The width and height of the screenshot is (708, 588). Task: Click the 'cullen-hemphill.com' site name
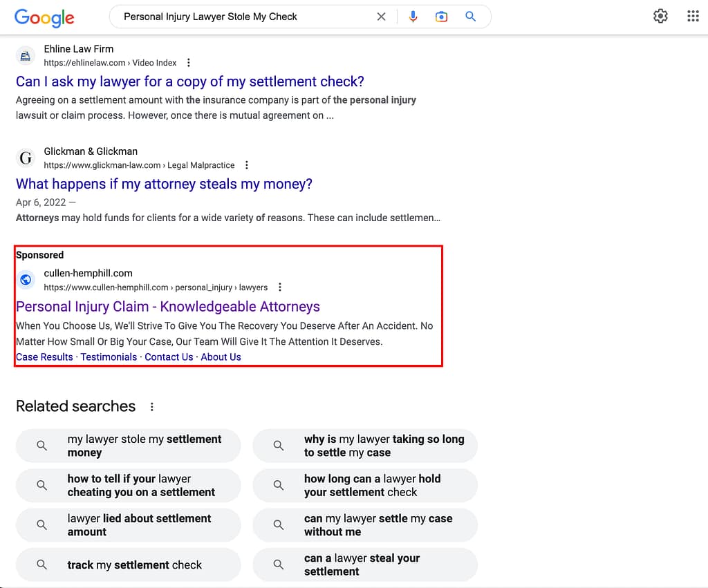pos(88,273)
